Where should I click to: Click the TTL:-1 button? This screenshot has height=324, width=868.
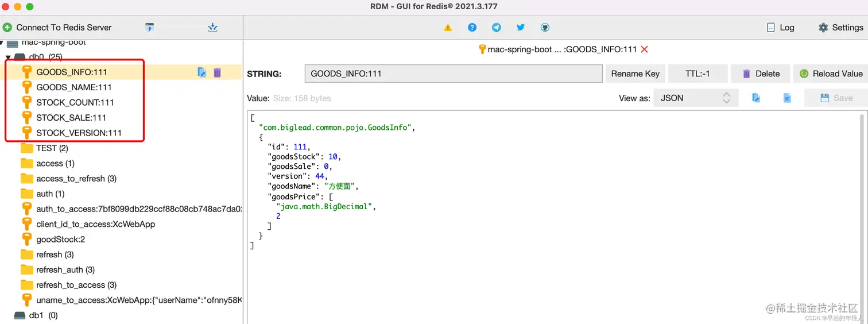point(697,74)
